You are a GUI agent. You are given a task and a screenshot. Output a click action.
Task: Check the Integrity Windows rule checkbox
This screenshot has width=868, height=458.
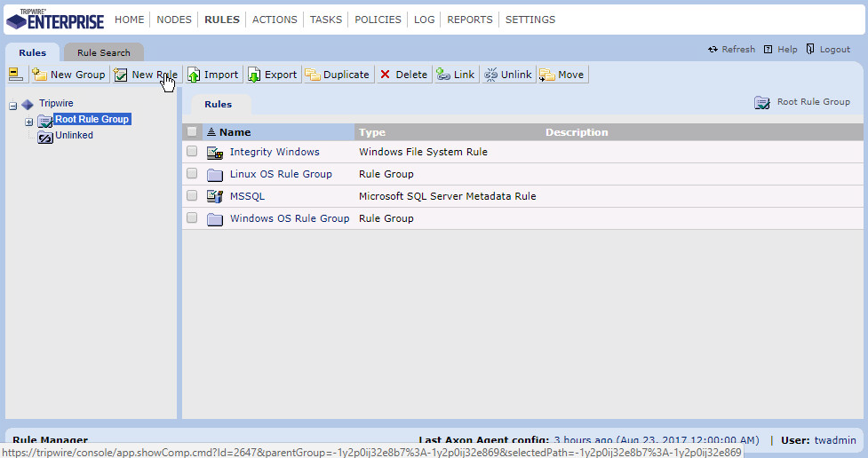pyautogui.click(x=192, y=152)
